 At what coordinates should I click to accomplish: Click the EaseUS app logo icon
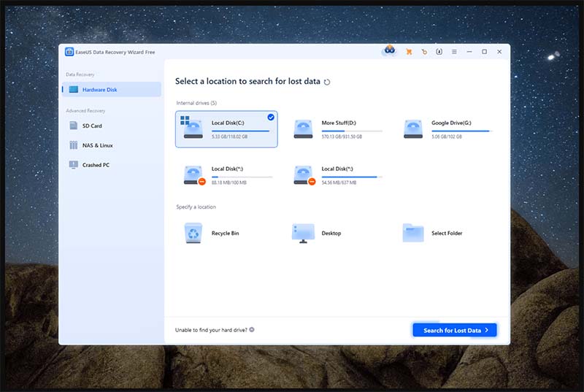69,52
